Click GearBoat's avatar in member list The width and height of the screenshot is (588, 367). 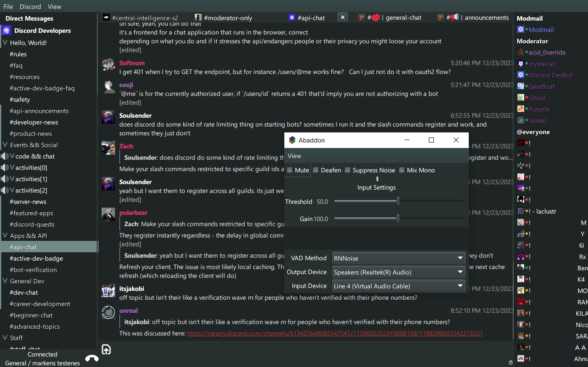(x=521, y=86)
